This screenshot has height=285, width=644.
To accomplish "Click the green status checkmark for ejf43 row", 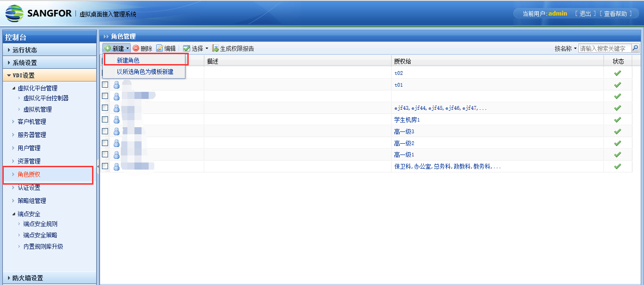I will point(617,108).
